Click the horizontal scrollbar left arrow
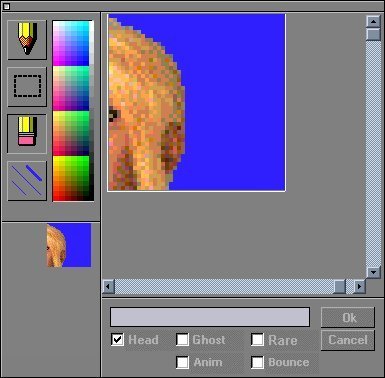The height and width of the screenshot is (378, 385). pyautogui.click(x=108, y=286)
